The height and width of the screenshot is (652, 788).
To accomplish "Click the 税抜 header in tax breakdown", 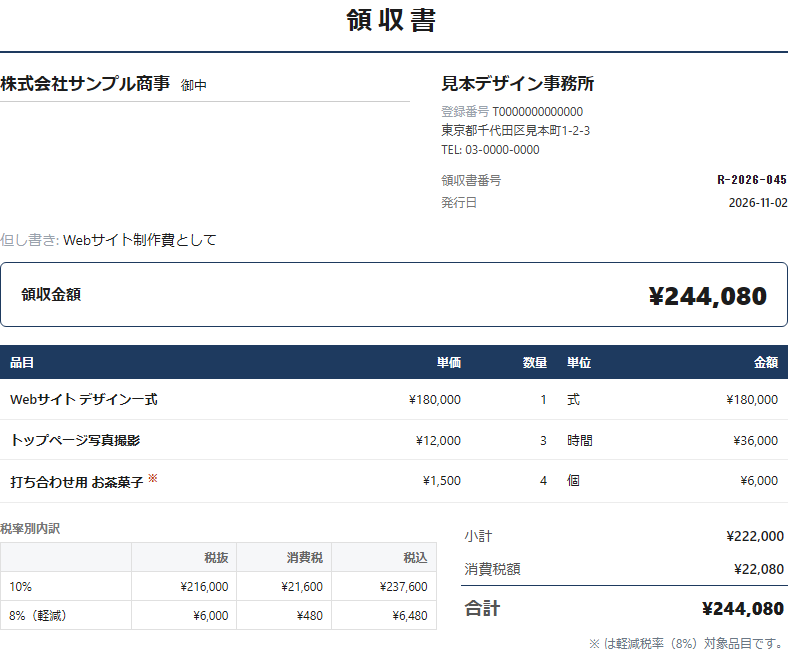I will [217, 557].
